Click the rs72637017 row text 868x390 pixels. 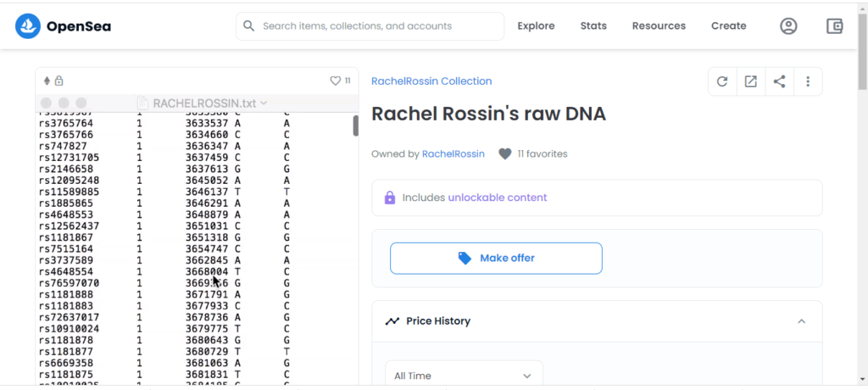pos(70,317)
